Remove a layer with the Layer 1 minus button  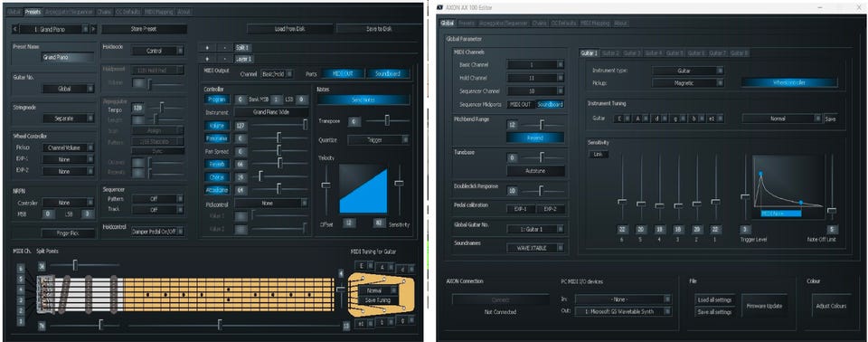(225, 58)
